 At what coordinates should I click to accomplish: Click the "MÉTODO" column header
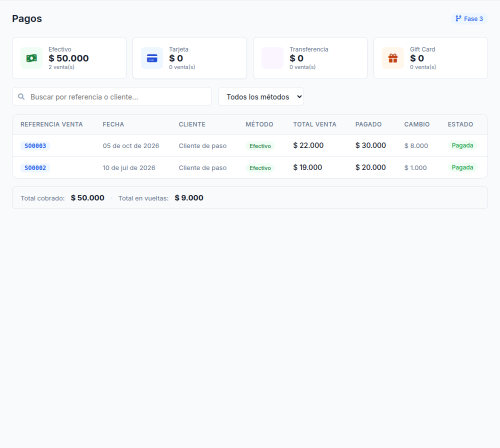pos(259,124)
